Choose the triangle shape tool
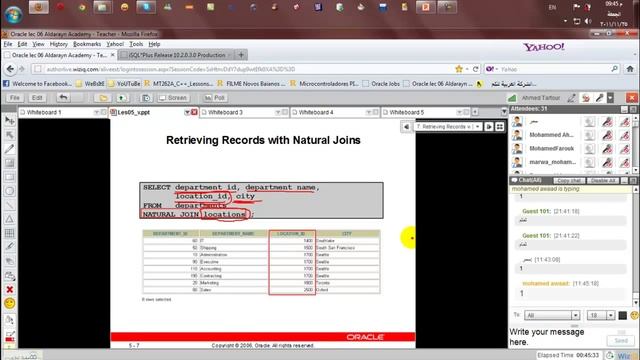 tap(9, 219)
